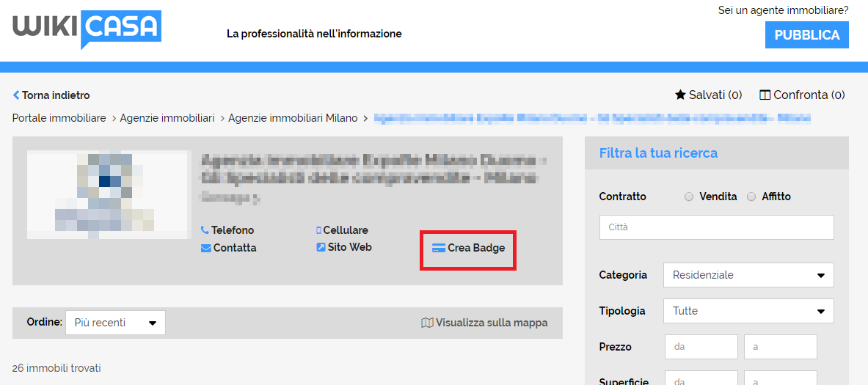The width and height of the screenshot is (868, 385).
Task: Open the Ordine Più recenti dropdown
Action: [x=115, y=323]
